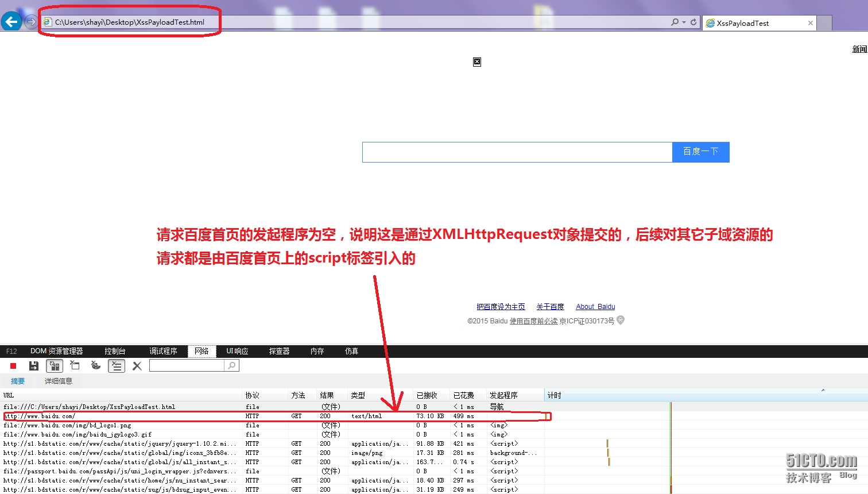The image size is (868, 494).
Task: Click the network filter search box
Action: click(x=187, y=365)
